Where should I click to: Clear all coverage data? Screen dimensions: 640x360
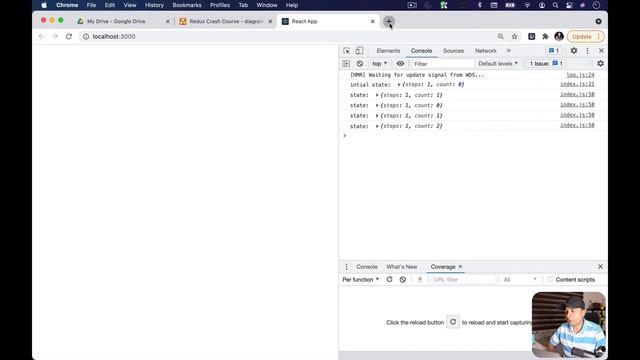(403, 279)
